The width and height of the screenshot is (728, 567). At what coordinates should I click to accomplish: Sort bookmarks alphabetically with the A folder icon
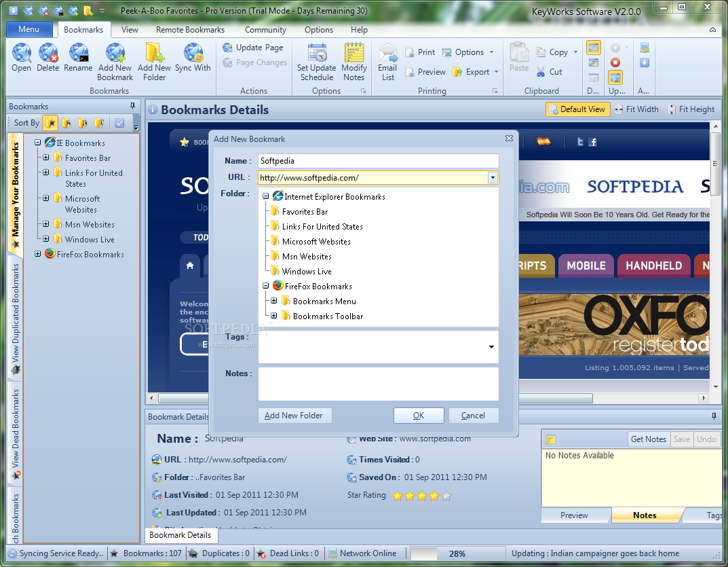[x=66, y=123]
